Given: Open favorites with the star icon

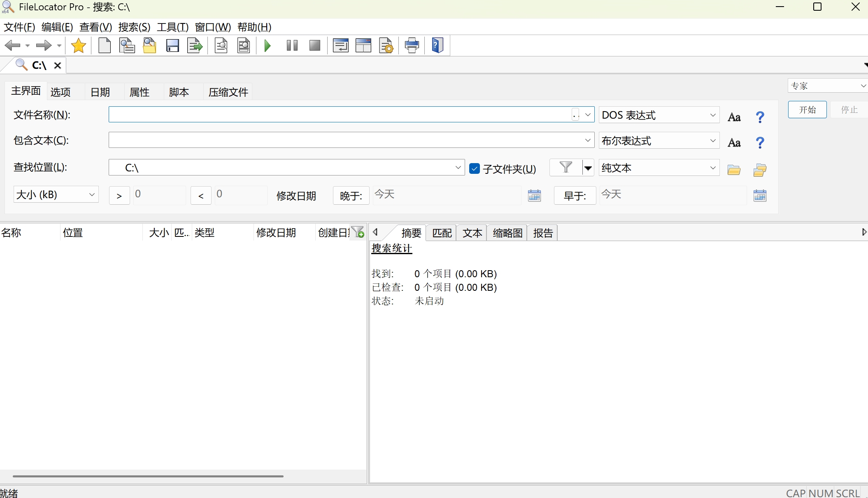Looking at the screenshot, I should point(79,45).
